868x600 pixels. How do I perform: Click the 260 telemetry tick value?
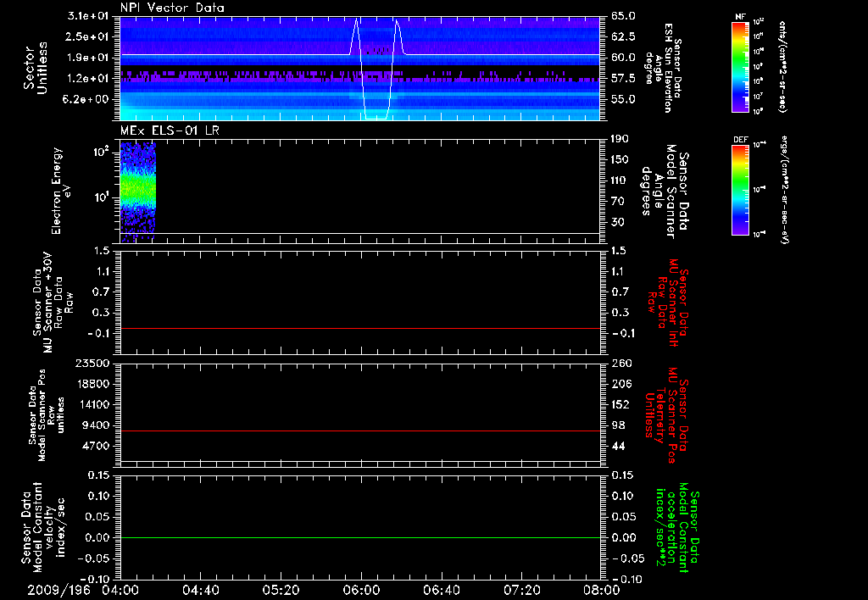click(621, 363)
